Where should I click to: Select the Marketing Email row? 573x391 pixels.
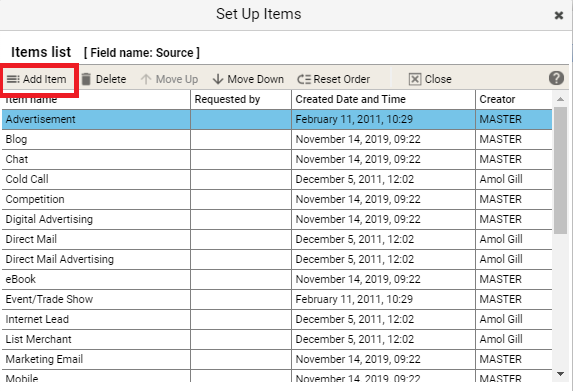pyautogui.click(x=277, y=359)
